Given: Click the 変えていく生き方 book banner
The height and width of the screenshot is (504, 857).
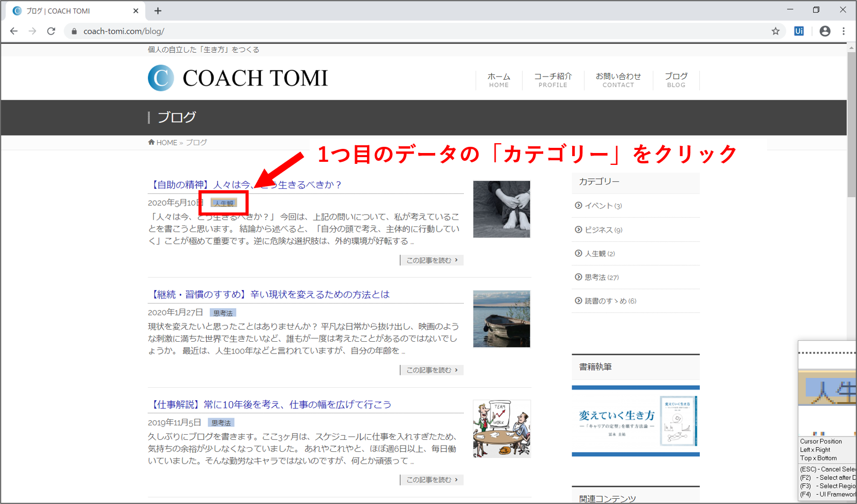Looking at the screenshot, I should click(635, 421).
